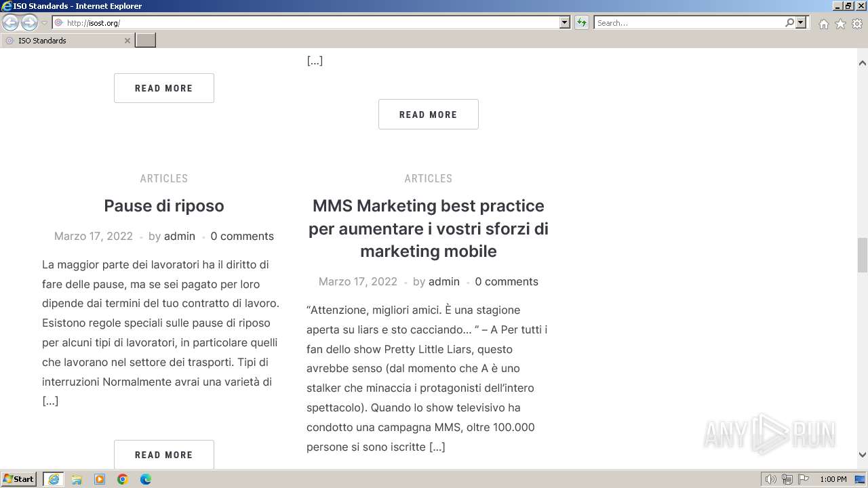Viewport: 868px width, 488px height.
Task: Open the search provider dropdown arrow
Action: 801,23
